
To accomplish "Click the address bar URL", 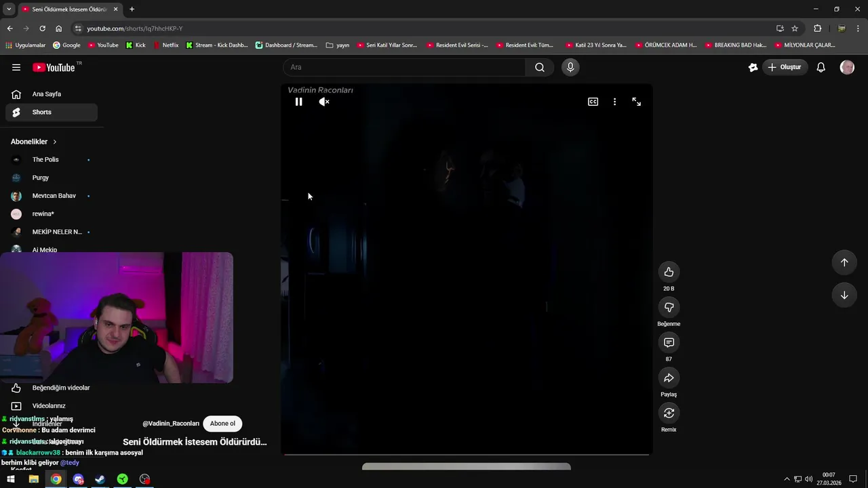I will click(135, 28).
